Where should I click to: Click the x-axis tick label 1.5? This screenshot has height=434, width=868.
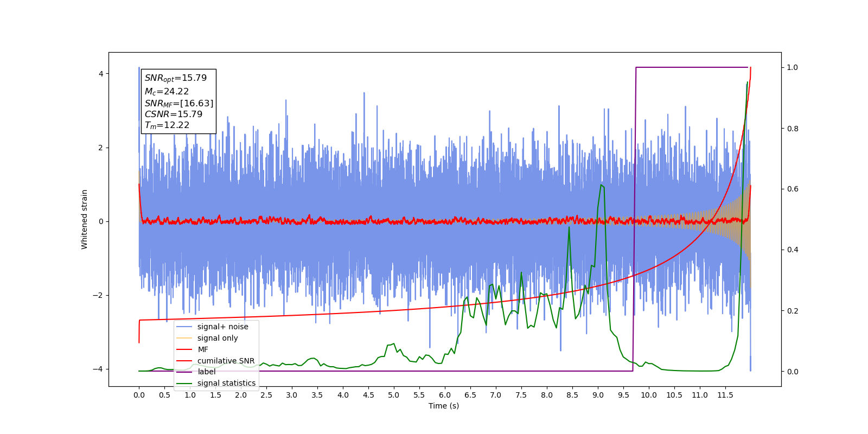[215, 395]
